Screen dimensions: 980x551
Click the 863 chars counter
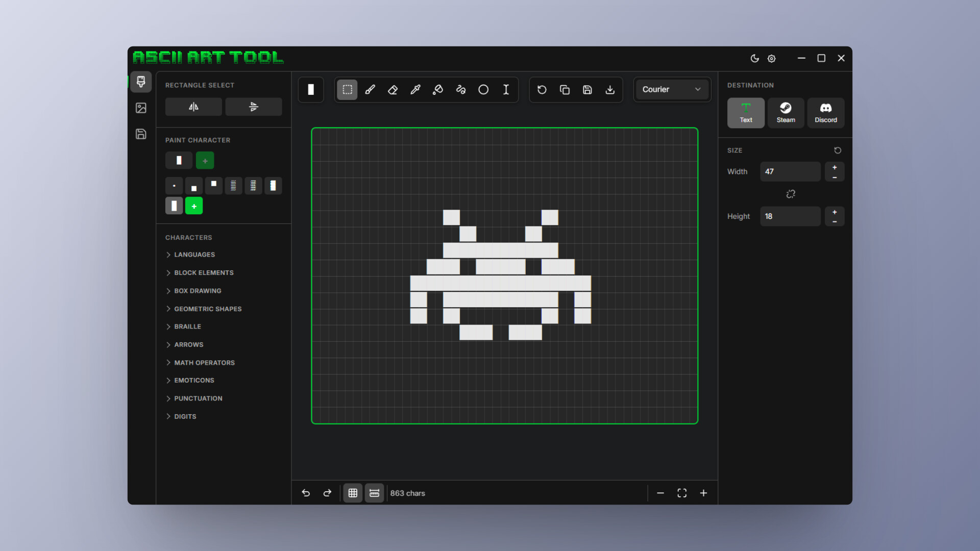[x=407, y=493]
